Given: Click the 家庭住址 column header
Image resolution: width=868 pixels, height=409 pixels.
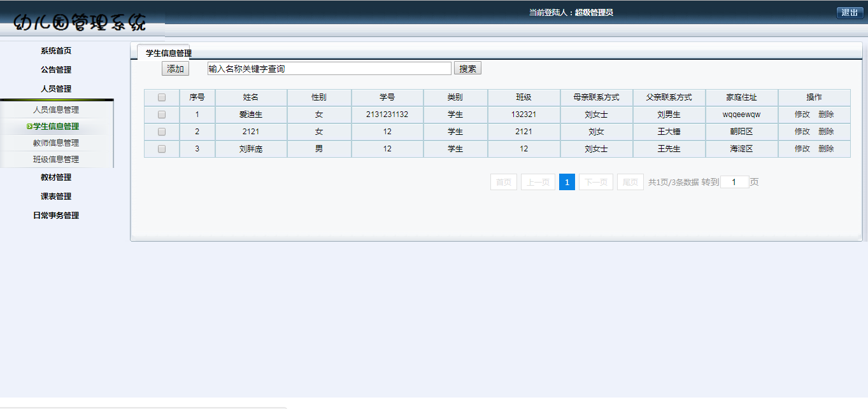Looking at the screenshot, I should pyautogui.click(x=741, y=97).
